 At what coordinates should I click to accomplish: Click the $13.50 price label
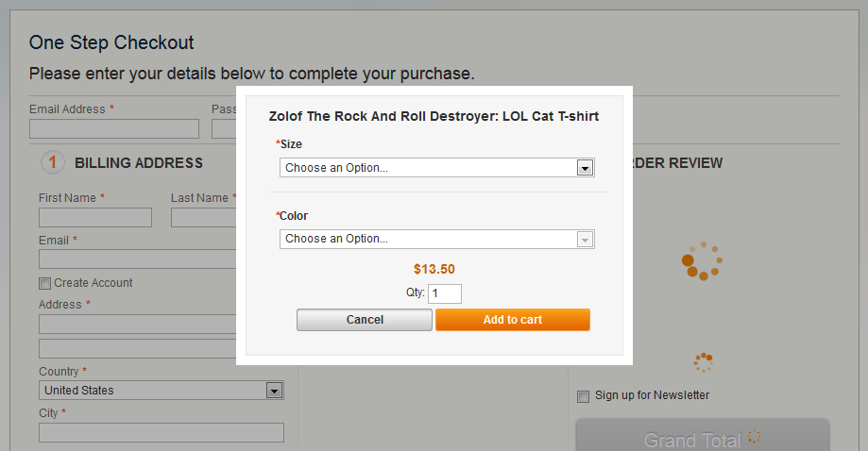(434, 269)
